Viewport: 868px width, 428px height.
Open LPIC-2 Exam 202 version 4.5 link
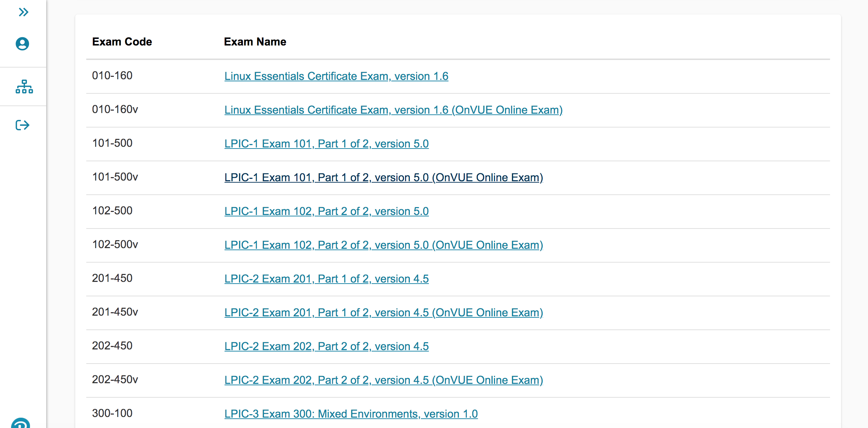[326, 346]
